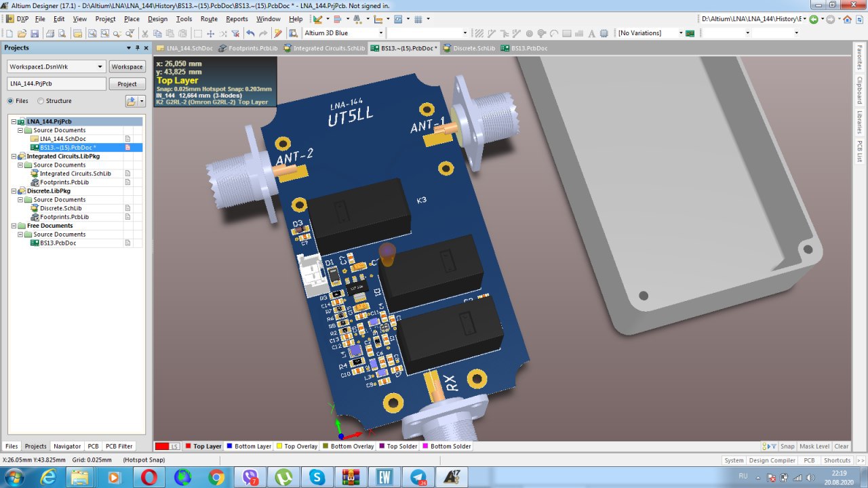Click the Clear Filter funnel icon

pyautogui.click(x=235, y=33)
